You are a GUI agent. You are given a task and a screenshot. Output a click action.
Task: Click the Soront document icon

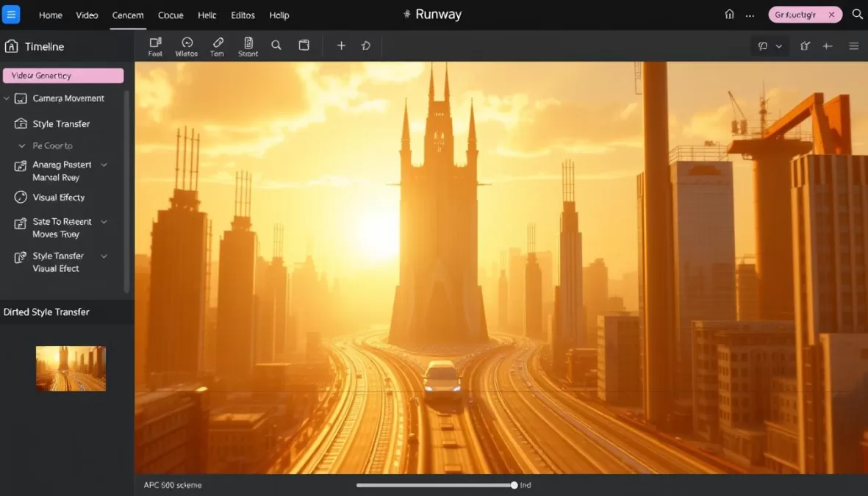[x=248, y=45]
